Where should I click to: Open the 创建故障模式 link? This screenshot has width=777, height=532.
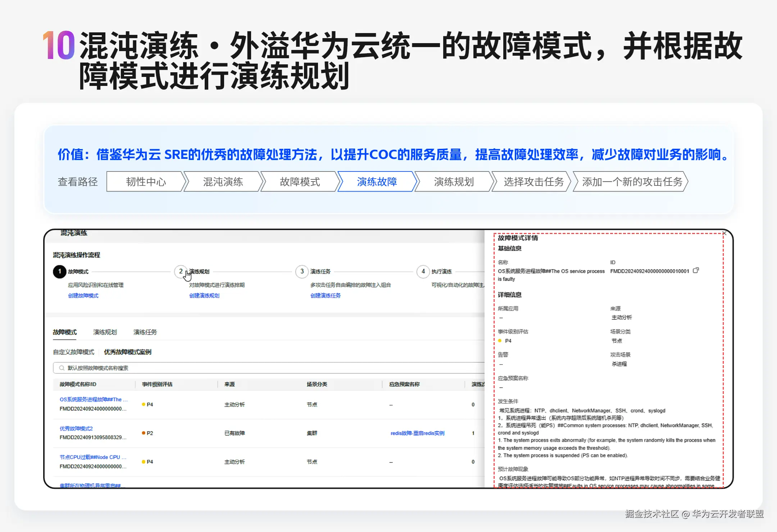click(83, 295)
